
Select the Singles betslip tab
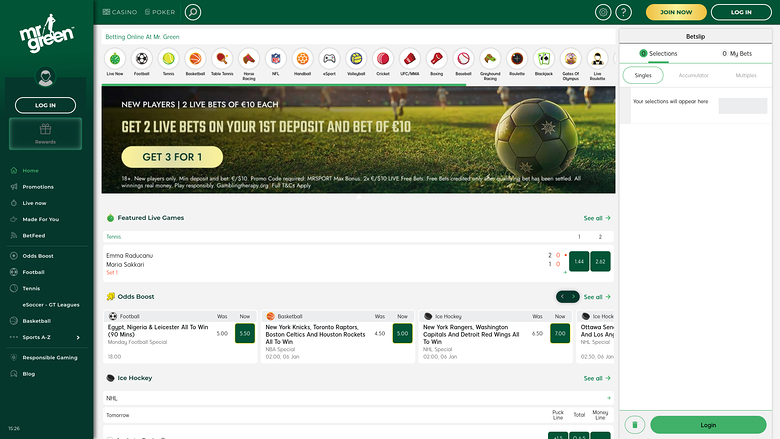click(x=643, y=75)
